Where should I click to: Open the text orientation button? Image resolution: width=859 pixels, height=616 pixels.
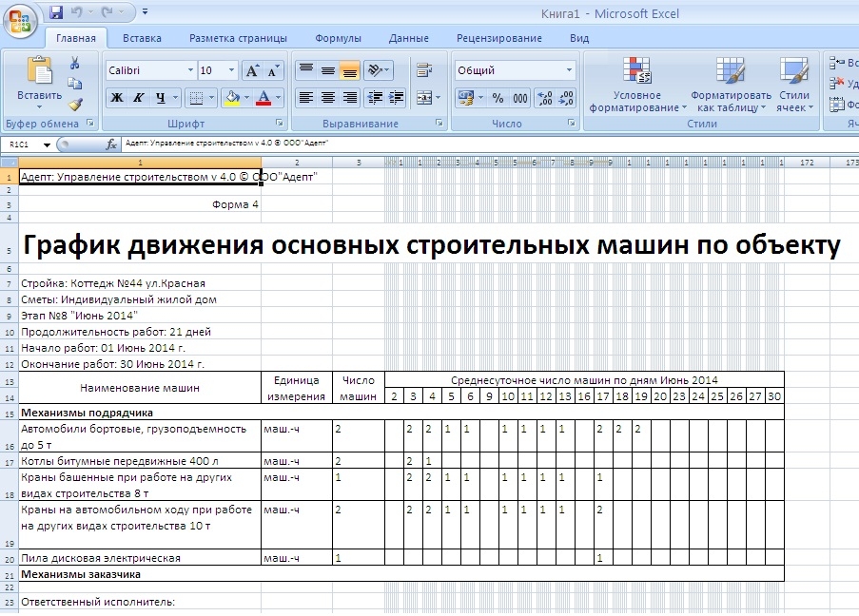point(378,70)
